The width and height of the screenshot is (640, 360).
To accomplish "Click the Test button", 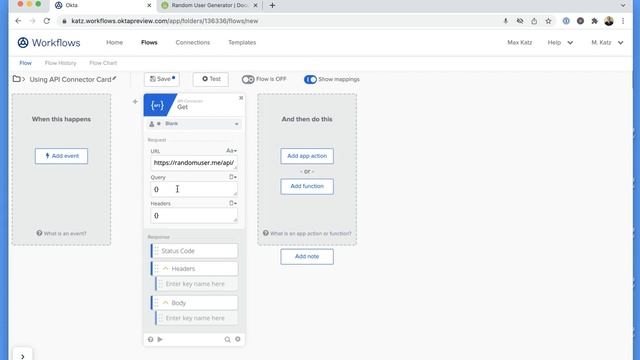I will click(x=211, y=79).
